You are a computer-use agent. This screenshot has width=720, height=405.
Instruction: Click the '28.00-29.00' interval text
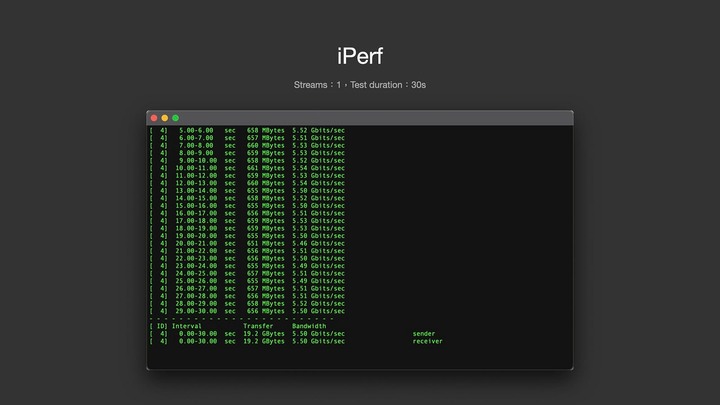(196, 304)
